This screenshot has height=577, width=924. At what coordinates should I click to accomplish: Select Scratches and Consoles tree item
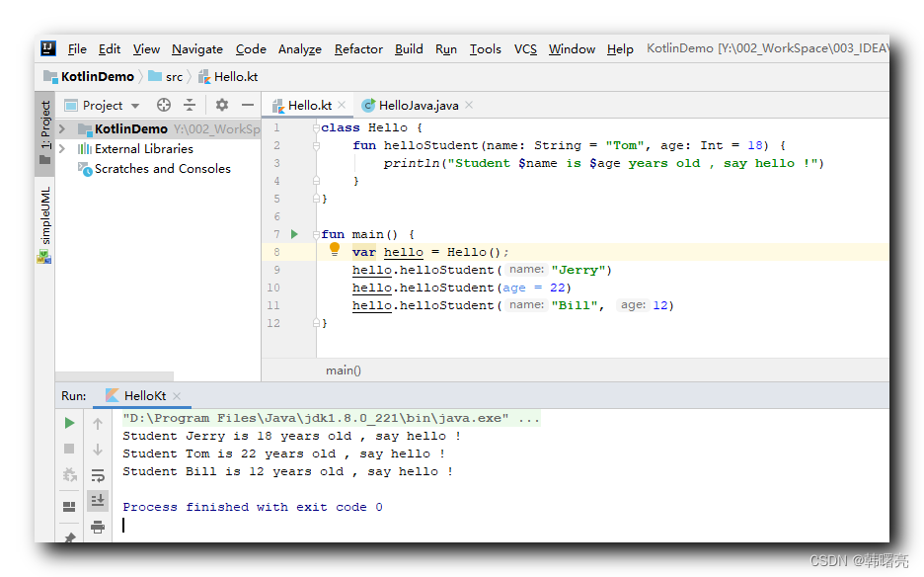coord(163,169)
